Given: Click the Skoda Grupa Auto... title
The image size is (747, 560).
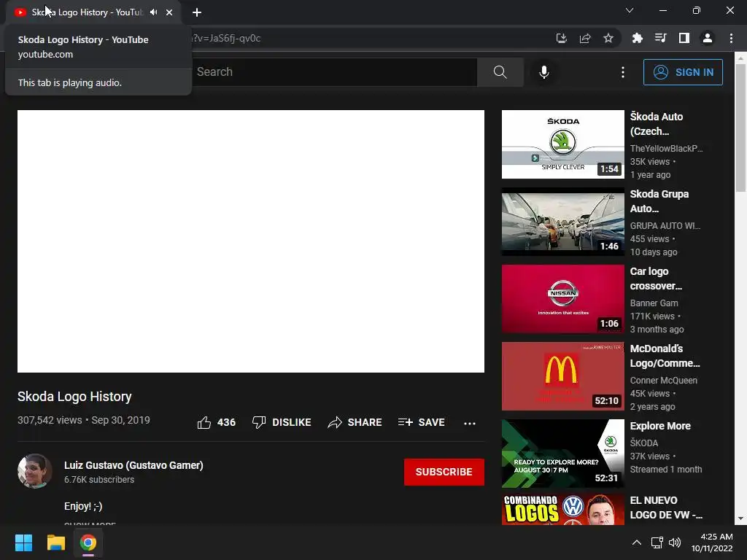Looking at the screenshot, I should [x=659, y=201].
